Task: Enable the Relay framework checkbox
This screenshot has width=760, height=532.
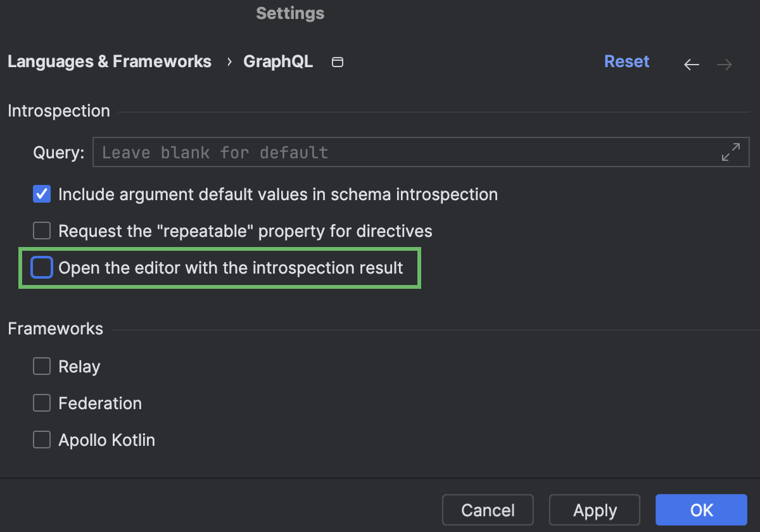Action: [x=42, y=366]
